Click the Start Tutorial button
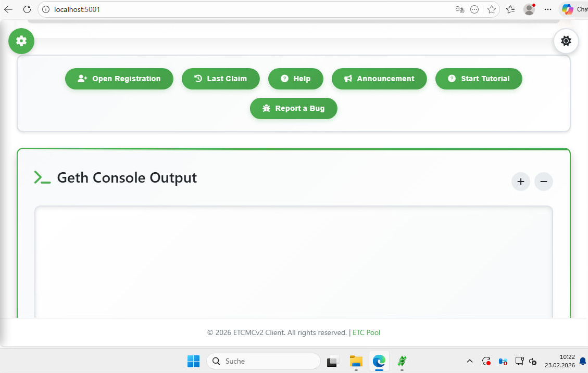This screenshot has width=588, height=373. [x=478, y=79]
